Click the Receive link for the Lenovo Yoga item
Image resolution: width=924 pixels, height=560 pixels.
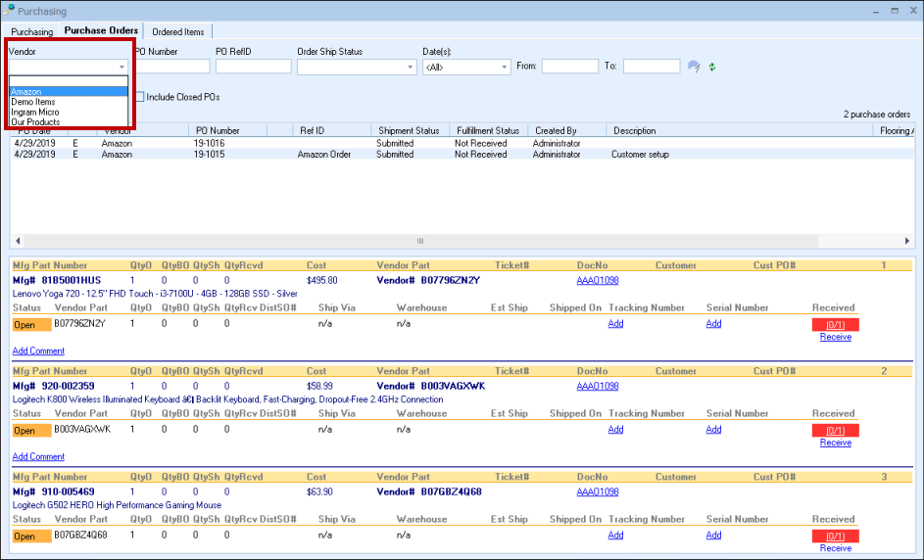(x=835, y=337)
